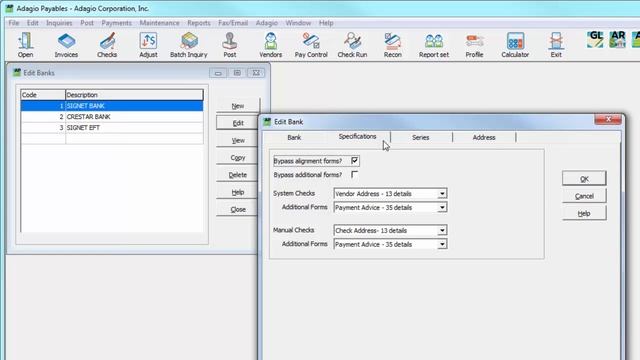640x360 pixels.
Task: Open the Payments menu
Action: pos(117,23)
